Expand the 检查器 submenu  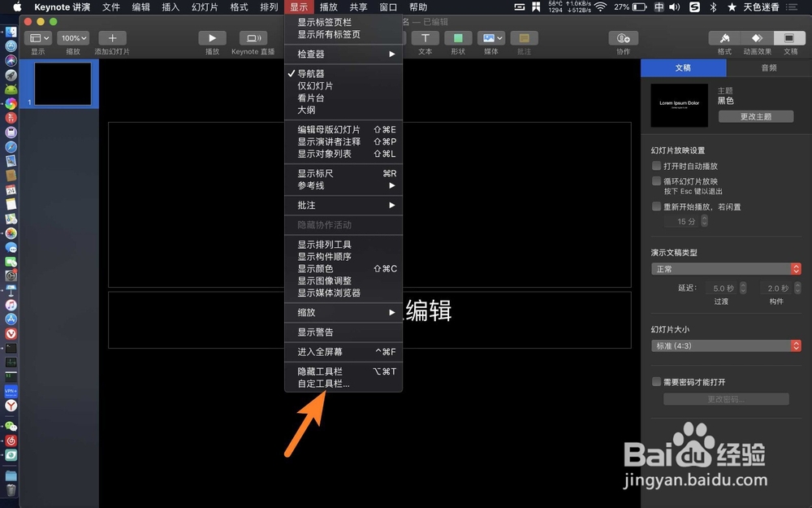pos(343,54)
